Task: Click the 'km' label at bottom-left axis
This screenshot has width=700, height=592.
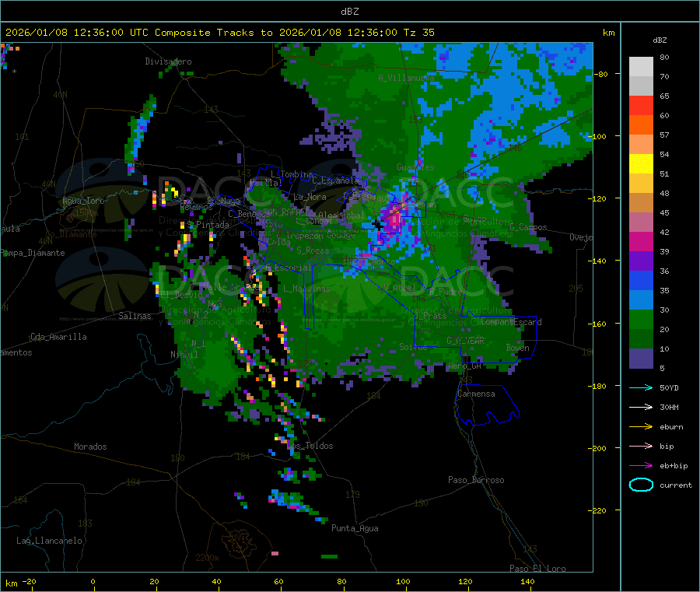Action: (x=11, y=583)
